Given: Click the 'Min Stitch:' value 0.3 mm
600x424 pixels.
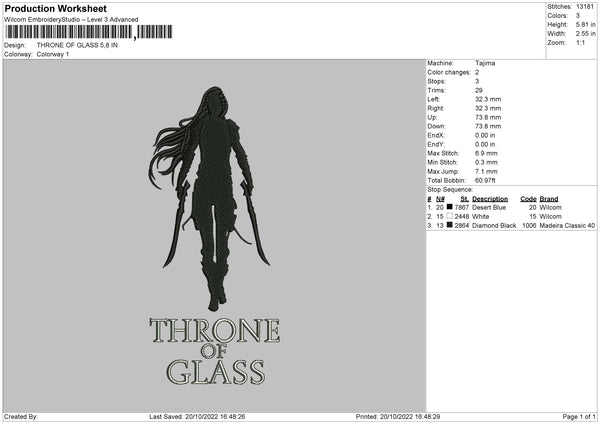Looking at the screenshot, I should click(486, 162).
